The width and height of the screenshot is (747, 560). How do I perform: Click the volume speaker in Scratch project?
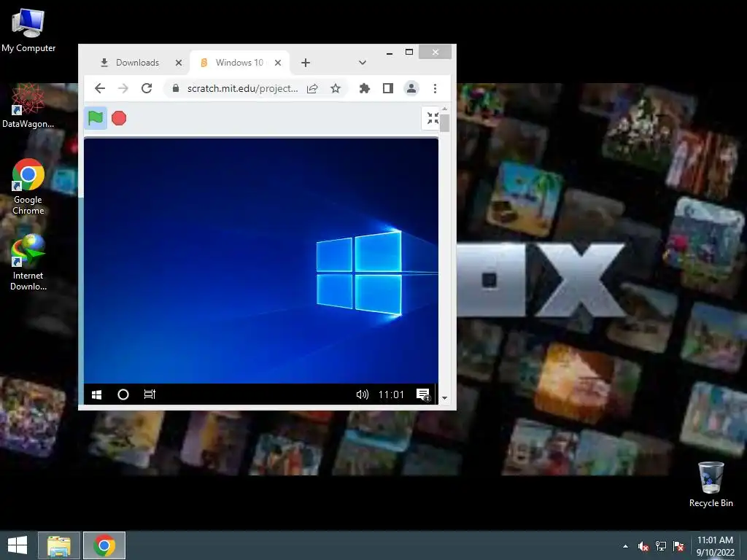tap(362, 394)
